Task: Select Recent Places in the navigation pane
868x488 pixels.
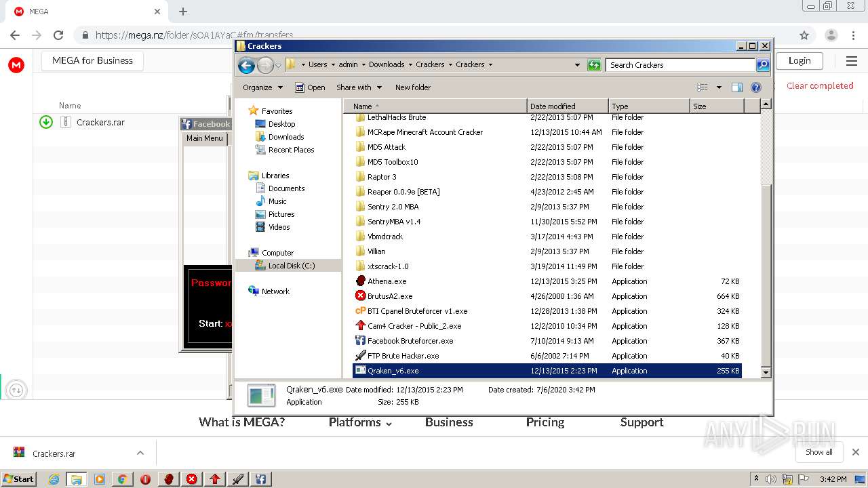Action: pos(291,150)
